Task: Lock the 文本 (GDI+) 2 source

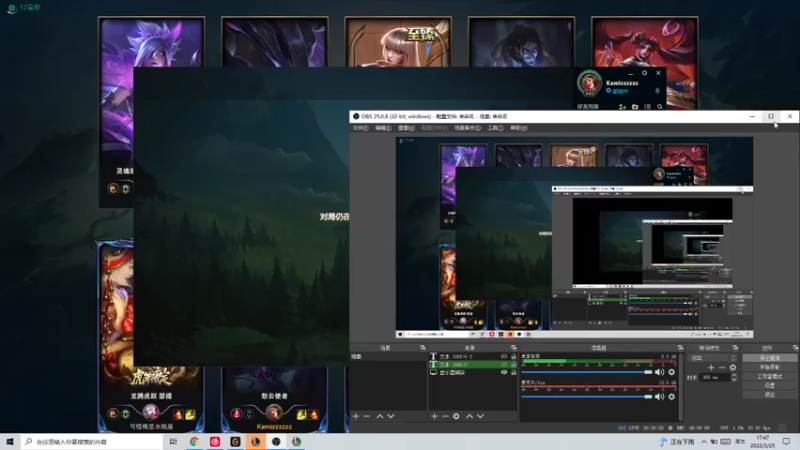Action: pos(513,357)
